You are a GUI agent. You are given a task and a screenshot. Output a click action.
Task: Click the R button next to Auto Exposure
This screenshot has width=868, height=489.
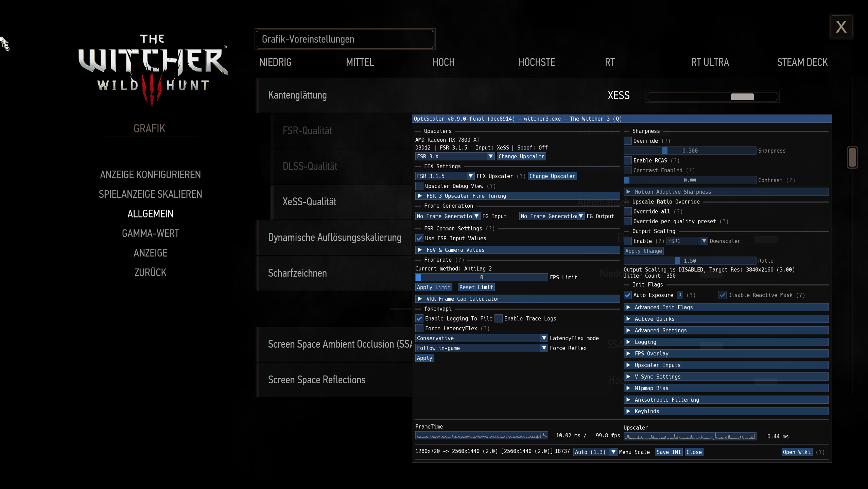[x=680, y=295]
